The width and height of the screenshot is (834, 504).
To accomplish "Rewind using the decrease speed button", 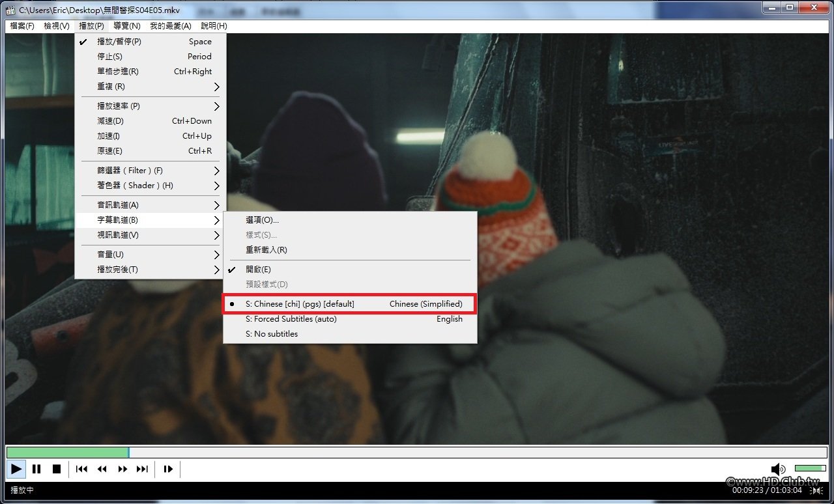I will tap(102, 469).
